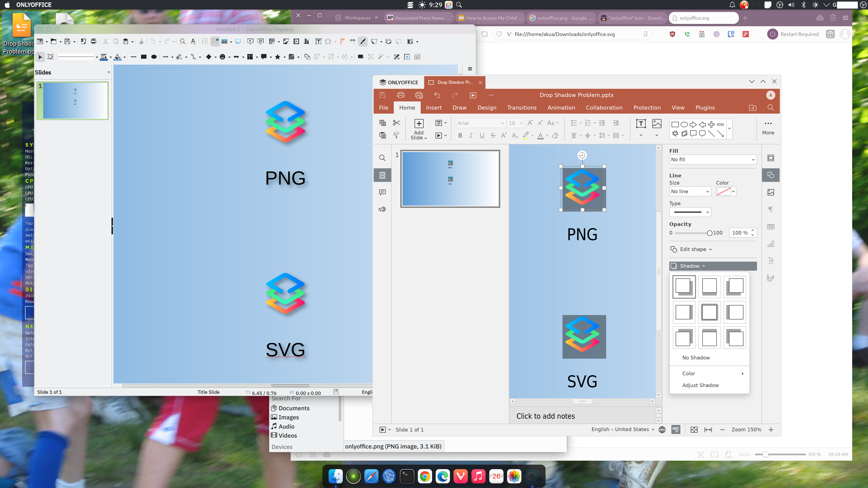Screen dimensions: 868x488
Task: Click ONLYOFFICE ribbon search icon
Action: [771, 108]
